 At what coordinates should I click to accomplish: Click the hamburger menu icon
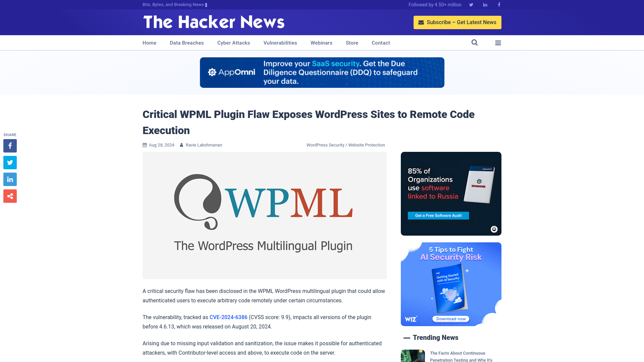(498, 43)
